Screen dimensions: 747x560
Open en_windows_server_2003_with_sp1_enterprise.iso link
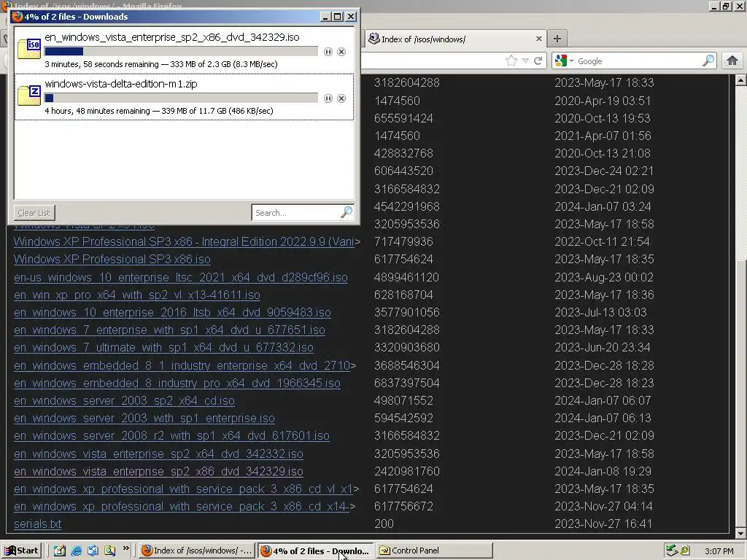(144, 419)
